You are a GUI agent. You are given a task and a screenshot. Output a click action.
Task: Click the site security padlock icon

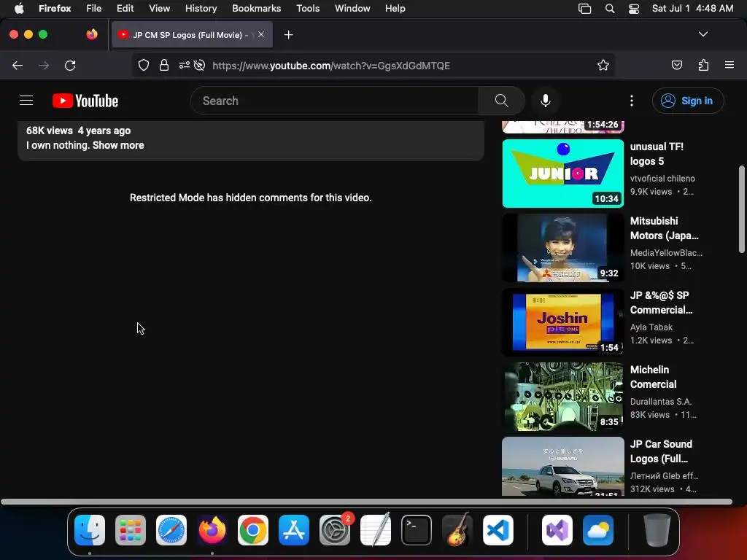tap(164, 65)
